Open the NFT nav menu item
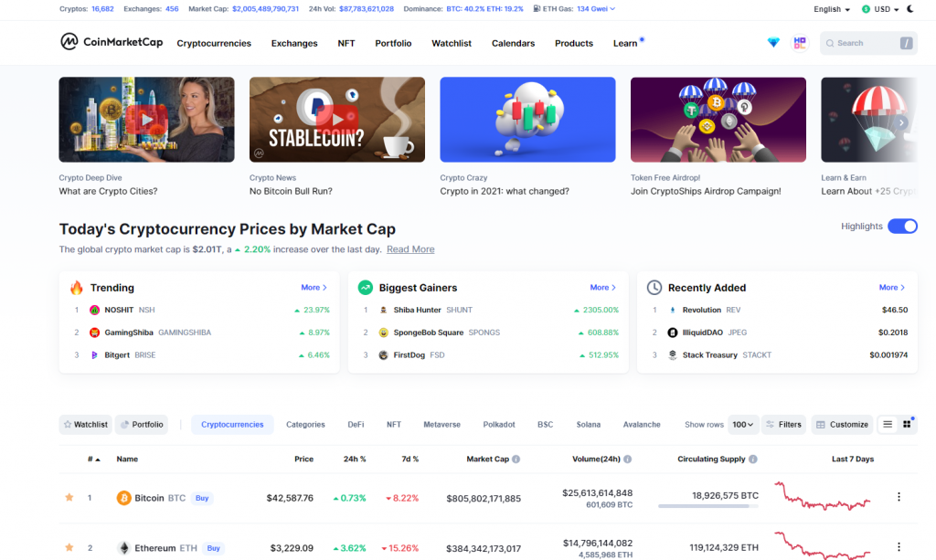This screenshot has height=560, width=936. pos(346,44)
